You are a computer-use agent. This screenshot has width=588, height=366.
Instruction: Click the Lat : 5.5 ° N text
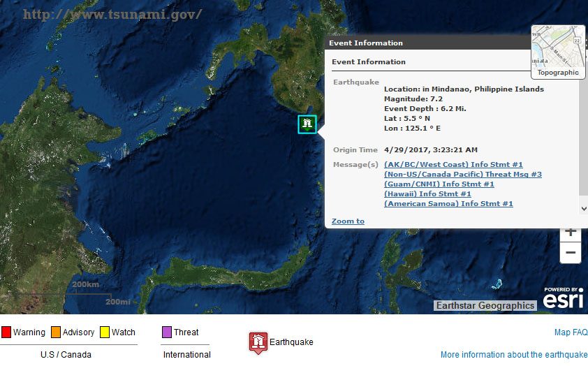[x=407, y=118]
